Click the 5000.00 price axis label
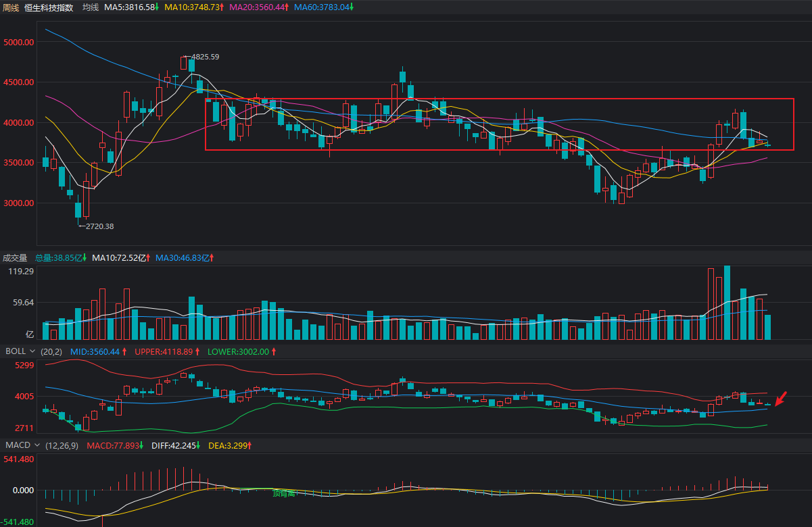 pyautogui.click(x=18, y=42)
